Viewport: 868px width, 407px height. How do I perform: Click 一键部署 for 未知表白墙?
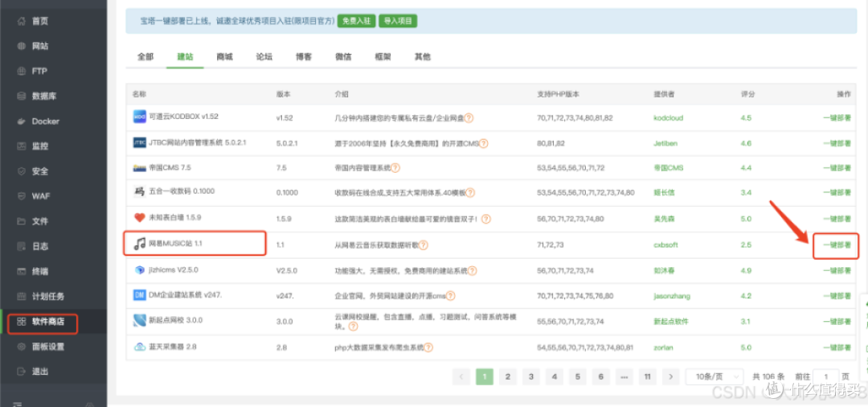pyautogui.click(x=837, y=218)
